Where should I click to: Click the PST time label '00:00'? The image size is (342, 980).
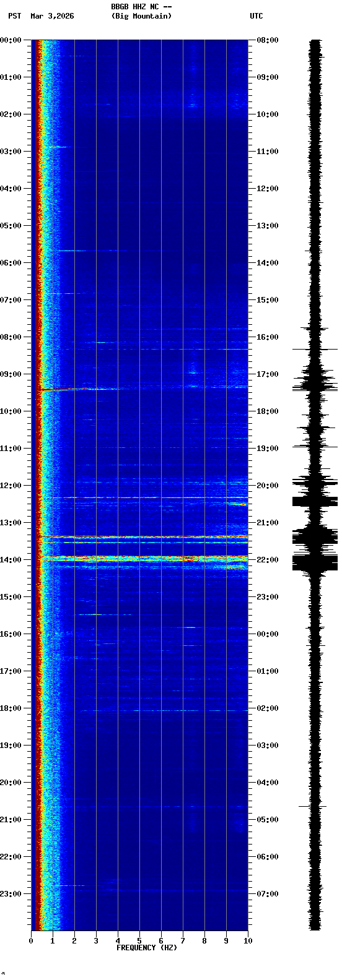click(11, 40)
